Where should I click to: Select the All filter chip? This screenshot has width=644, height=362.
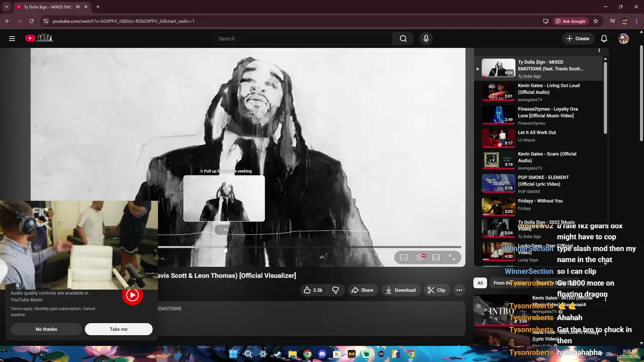[480, 283]
